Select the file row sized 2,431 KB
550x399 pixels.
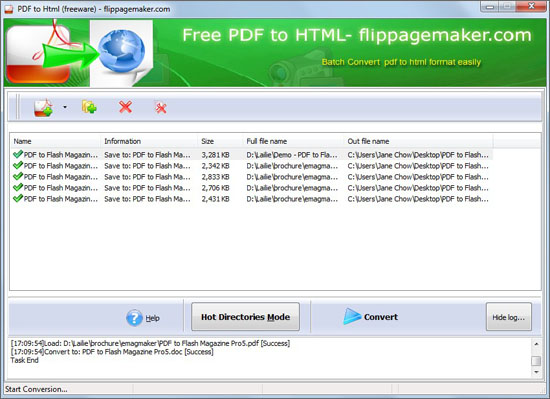pyautogui.click(x=251, y=199)
